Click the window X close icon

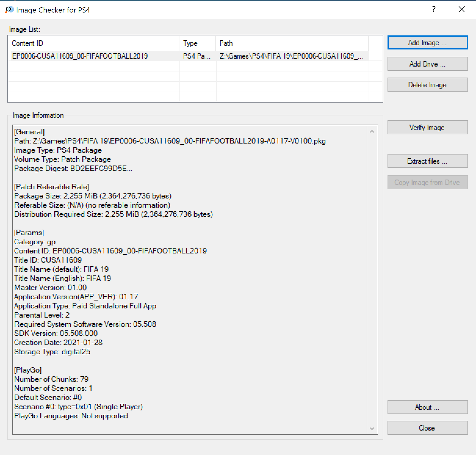tap(462, 9)
